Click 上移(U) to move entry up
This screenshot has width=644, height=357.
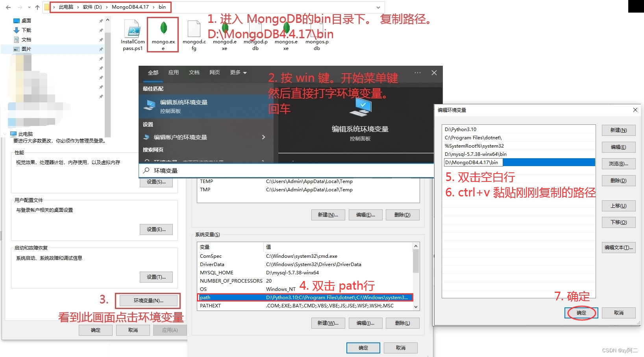(618, 206)
